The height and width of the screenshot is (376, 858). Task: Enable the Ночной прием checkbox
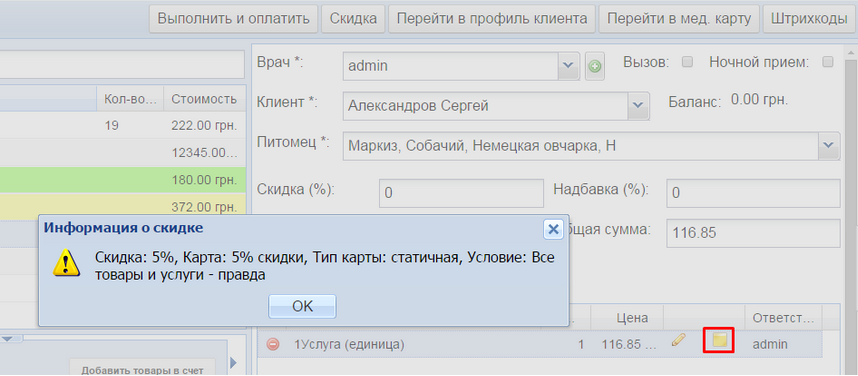(827, 62)
